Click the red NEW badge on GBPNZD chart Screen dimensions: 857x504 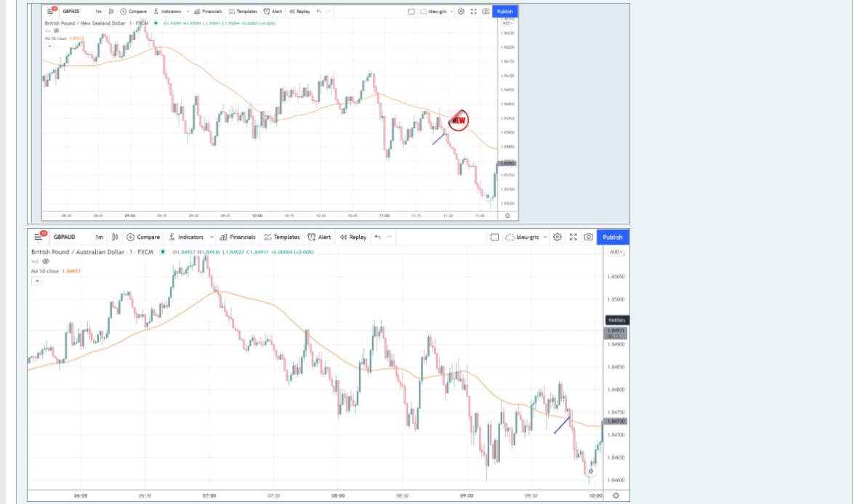[x=459, y=120]
